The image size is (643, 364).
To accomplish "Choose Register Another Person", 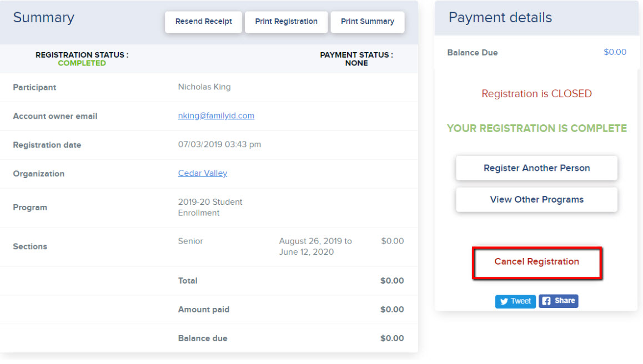I will click(x=536, y=168).
